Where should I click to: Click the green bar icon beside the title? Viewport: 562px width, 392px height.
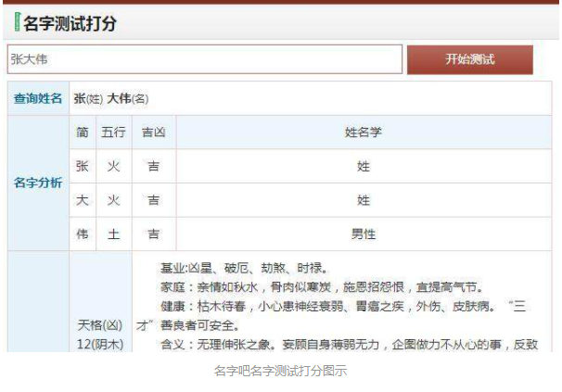click(17, 22)
